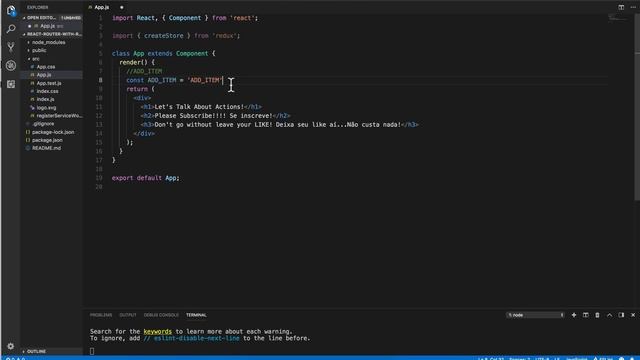Image resolution: width=640 pixels, height=360 pixels.
Task: Open the Search view in activity bar
Action: coord(11,29)
